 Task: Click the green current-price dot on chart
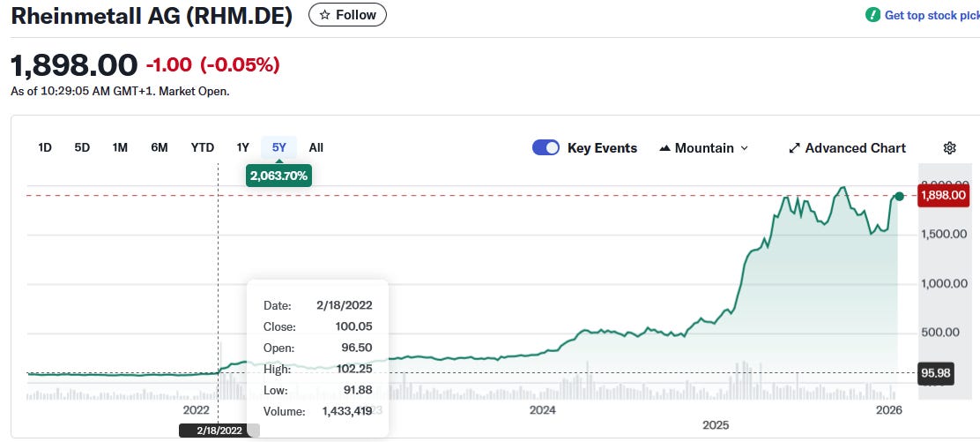[899, 197]
